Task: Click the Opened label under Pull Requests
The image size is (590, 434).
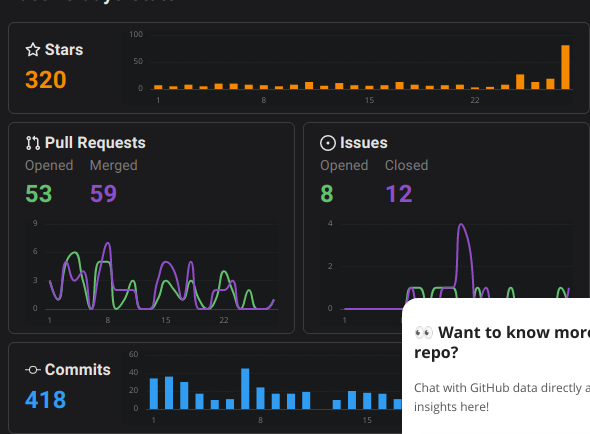Action: point(49,166)
